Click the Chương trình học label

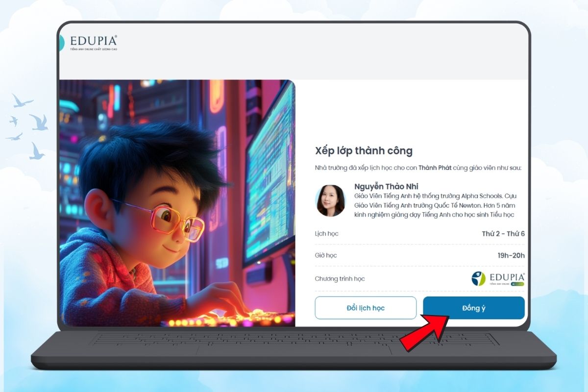pyautogui.click(x=340, y=279)
